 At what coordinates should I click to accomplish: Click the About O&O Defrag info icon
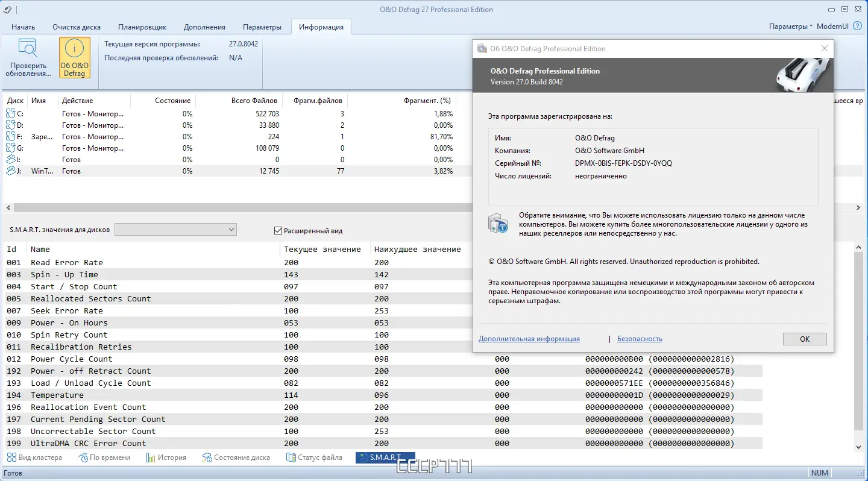click(x=75, y=49)
